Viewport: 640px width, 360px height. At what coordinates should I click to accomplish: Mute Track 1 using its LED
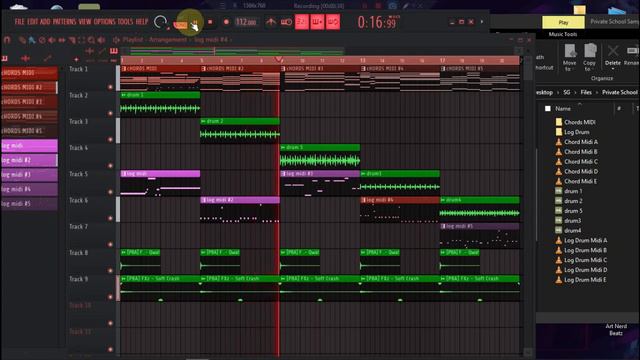click(x=110, y=87)
